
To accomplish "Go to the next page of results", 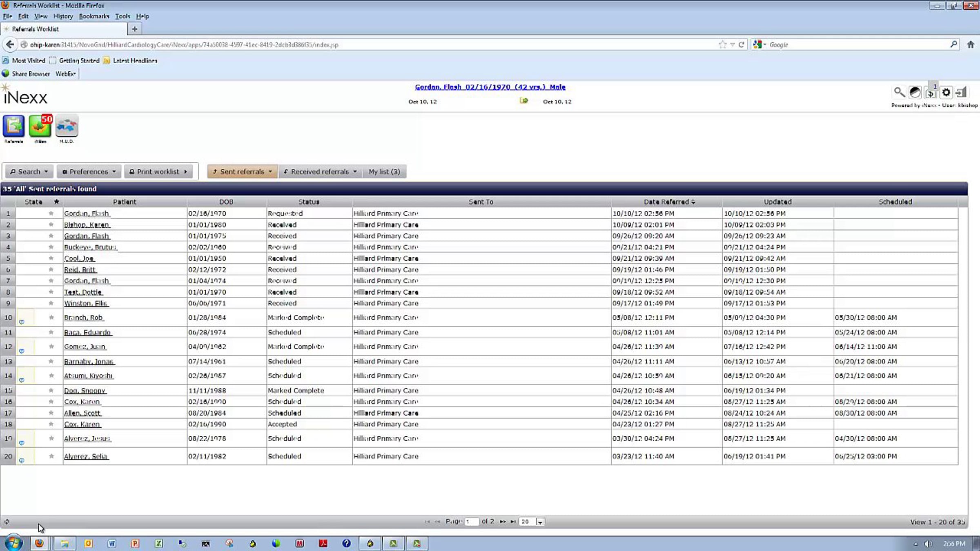I will pos(503,522).
